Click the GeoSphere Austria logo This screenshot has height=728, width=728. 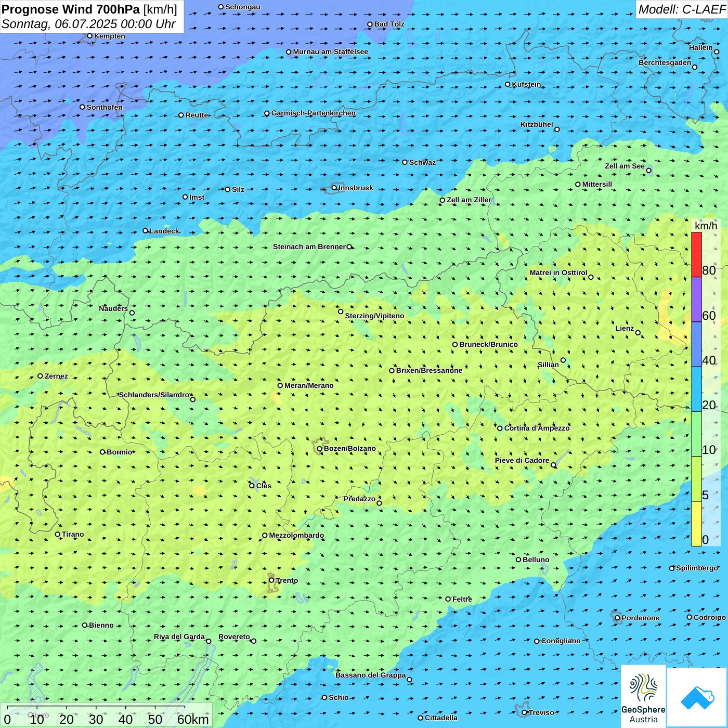[x=643, y=696]
